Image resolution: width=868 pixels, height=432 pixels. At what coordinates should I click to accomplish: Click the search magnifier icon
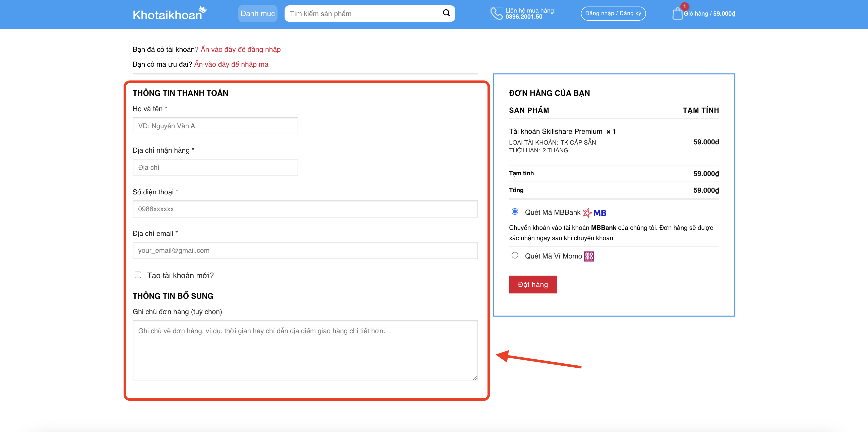coord(446,13)
